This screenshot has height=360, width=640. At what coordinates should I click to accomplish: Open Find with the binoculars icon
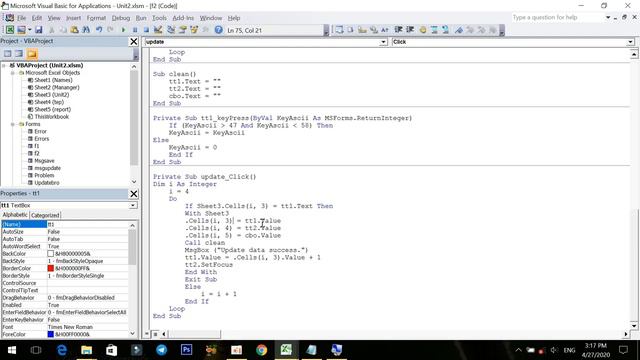coord(86,30)
